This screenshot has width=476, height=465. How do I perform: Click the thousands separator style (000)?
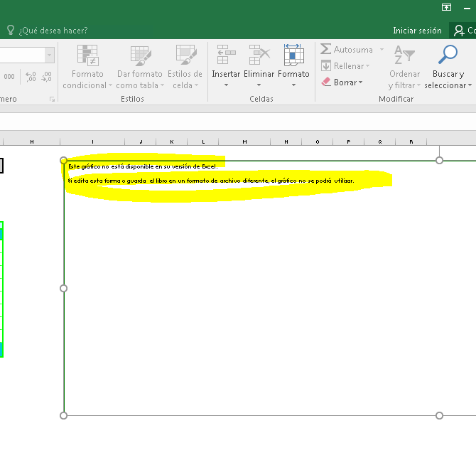click(9, 77)
